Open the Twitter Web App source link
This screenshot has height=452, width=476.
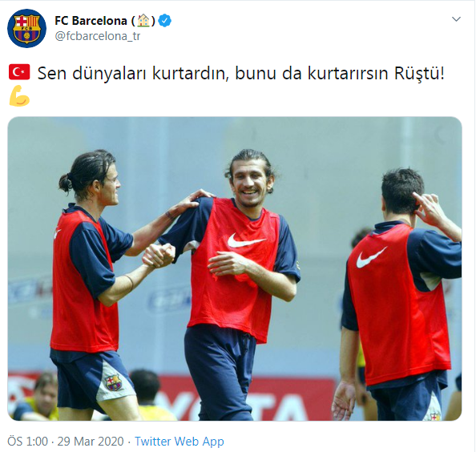click(x=180, y=441)
